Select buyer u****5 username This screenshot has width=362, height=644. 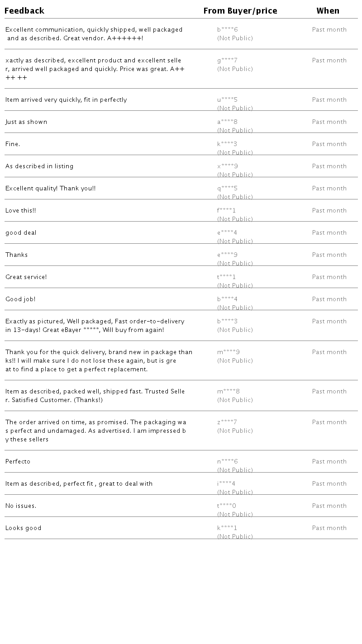(227, 100)
